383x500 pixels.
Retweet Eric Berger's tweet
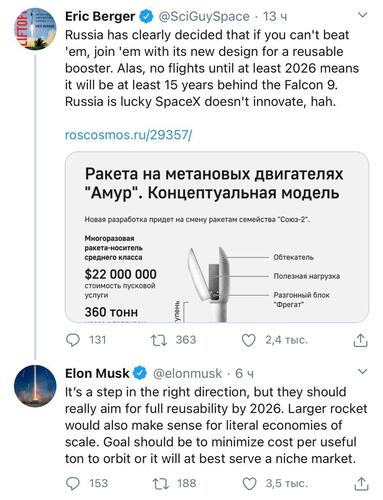159,340
